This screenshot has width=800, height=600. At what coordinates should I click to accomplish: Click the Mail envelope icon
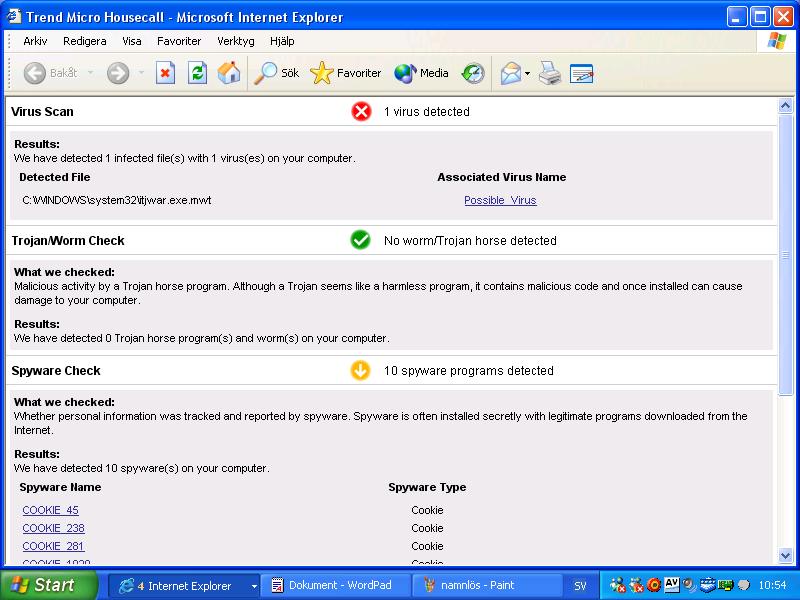click(511, 73)
